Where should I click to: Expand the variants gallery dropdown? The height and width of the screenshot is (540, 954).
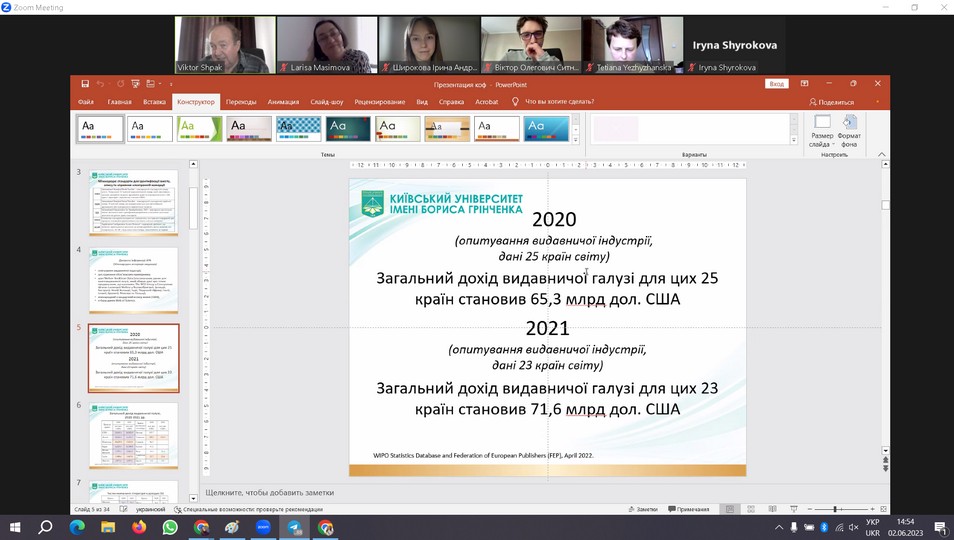(795, 141)
